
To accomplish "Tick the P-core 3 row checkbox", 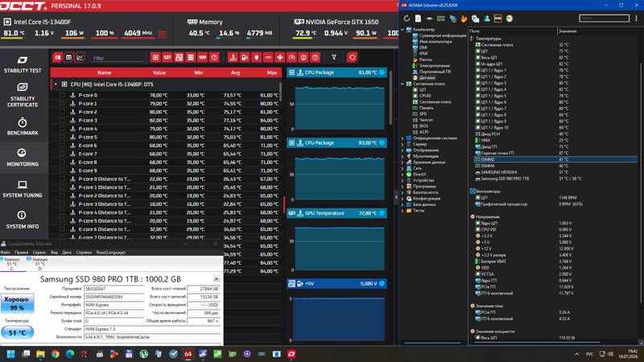I will point(62,120).
